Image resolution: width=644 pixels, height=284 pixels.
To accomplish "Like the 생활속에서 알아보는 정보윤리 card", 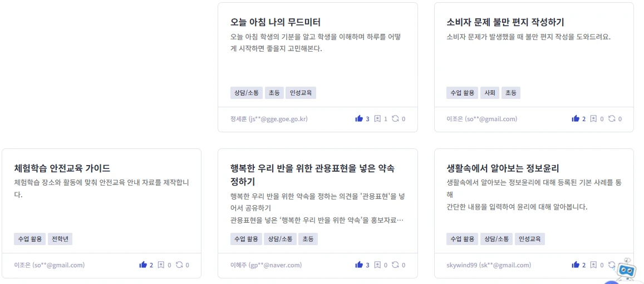I will pos(576,265).
